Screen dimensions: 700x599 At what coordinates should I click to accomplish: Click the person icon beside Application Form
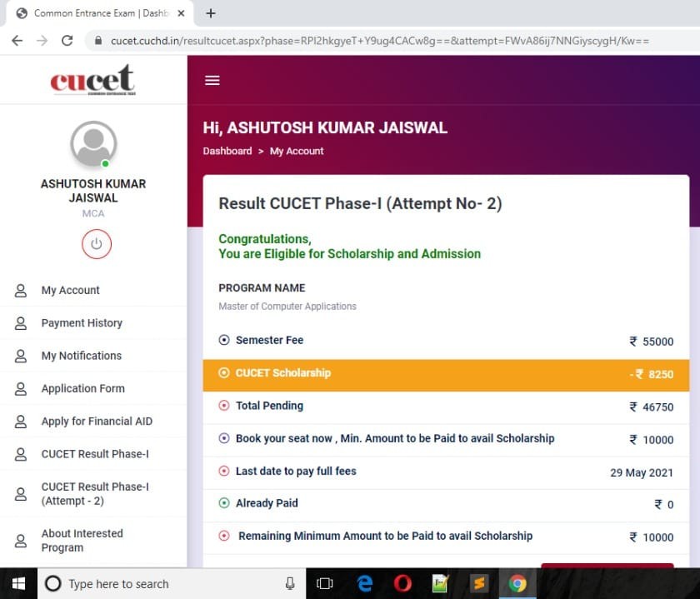[x=21, y=389]
